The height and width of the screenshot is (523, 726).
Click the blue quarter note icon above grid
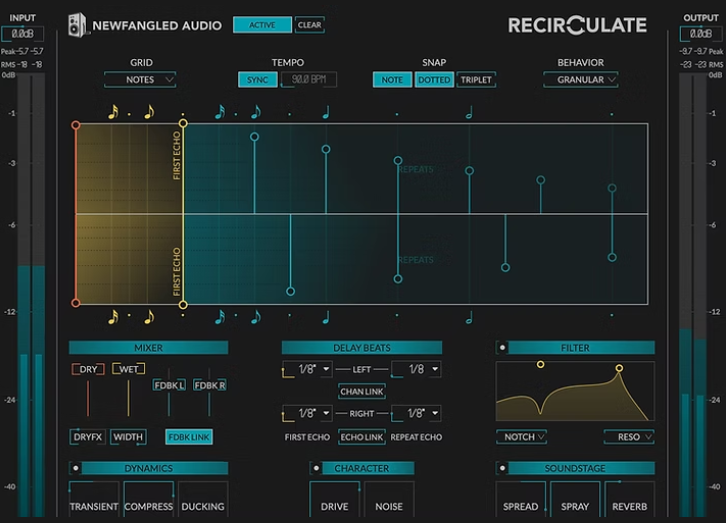coord(326,112)
